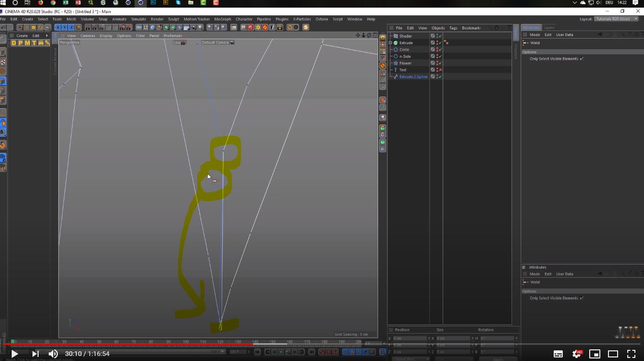Click the Default Camera label
The image size is (644, 361).
215,43
